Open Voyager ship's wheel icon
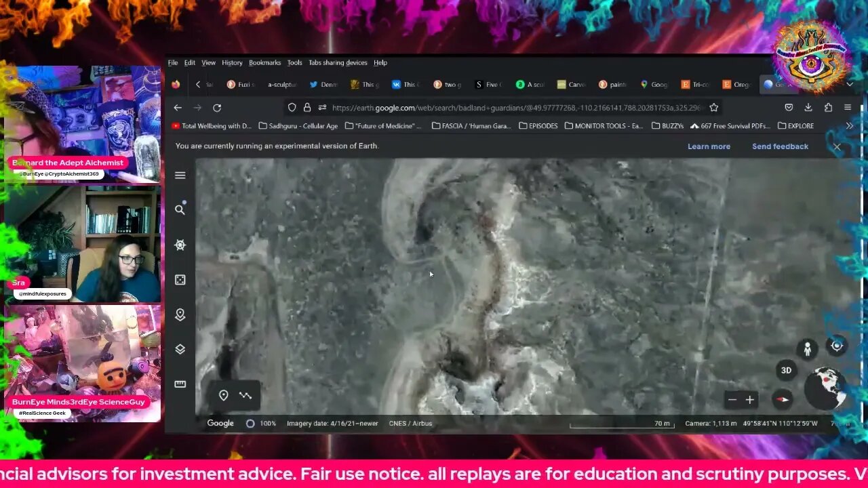The width and height of the screenshot is (868, 488). pyautogui.click(x=180, y=245)
